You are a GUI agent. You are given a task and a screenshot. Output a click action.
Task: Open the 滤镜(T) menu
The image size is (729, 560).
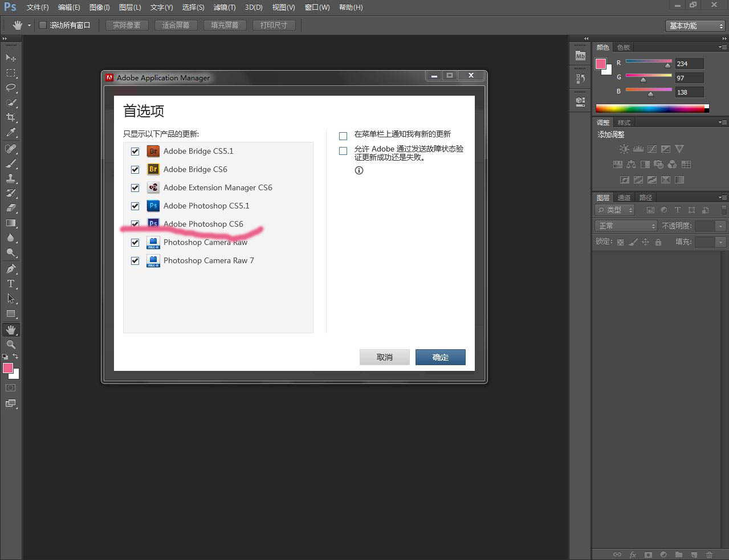tap(224, 7)
